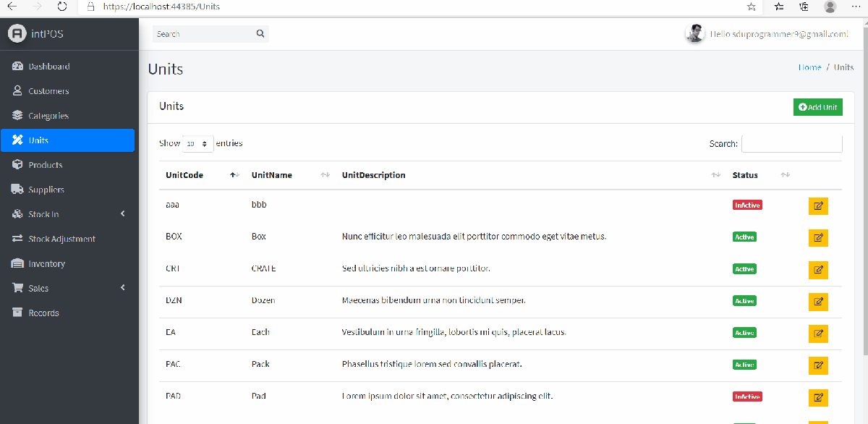Image resolution: width=868 pixels, height=424 pixels.
Task: Follow the Home breadcrumb link
Action: click(809, 67)
